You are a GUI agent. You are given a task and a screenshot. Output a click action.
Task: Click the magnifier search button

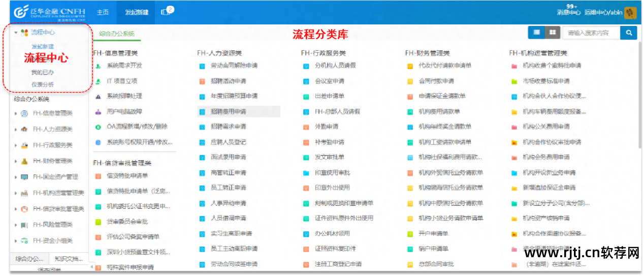click(x=629, y=33)
